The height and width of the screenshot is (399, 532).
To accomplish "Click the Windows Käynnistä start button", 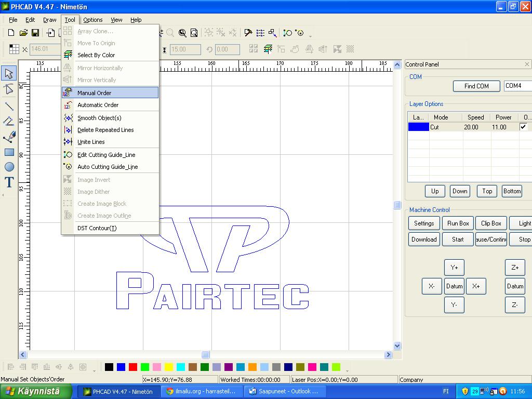I will 36,391.
